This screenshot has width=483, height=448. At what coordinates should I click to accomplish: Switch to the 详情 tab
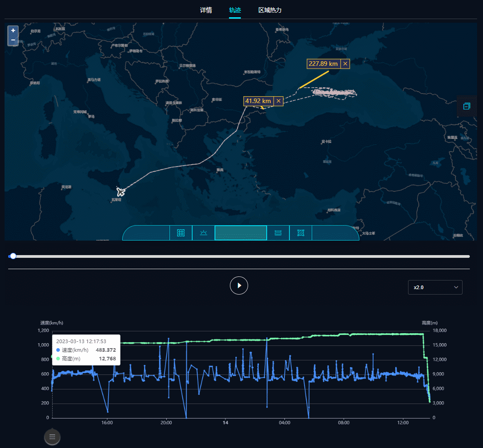pos(206,10)
